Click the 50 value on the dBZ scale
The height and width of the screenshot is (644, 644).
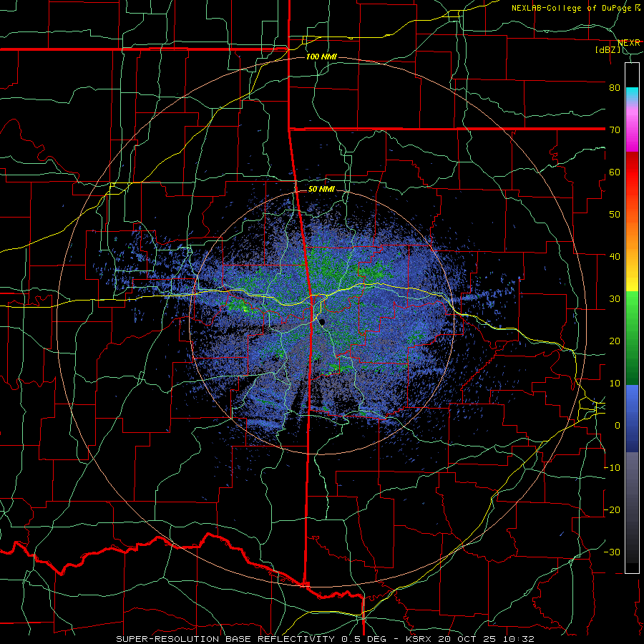tap(615, 215)
